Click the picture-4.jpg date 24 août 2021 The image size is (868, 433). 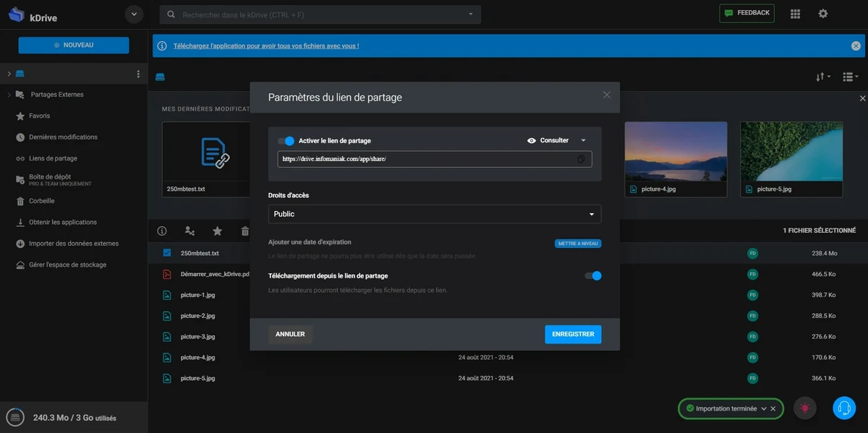[x=486, y=357]
